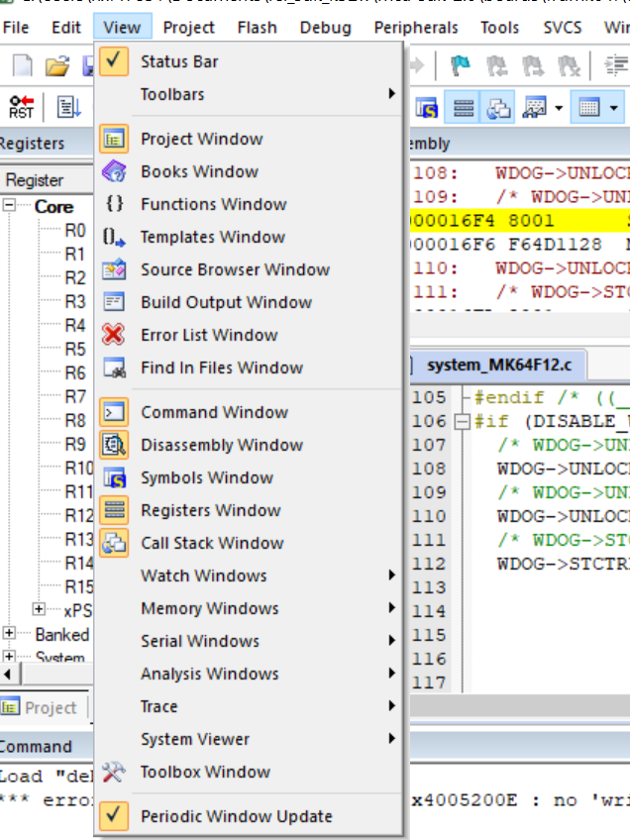Toggle the Status Bar checkmark
Viewport: 630px width, 840px height.
178,61
